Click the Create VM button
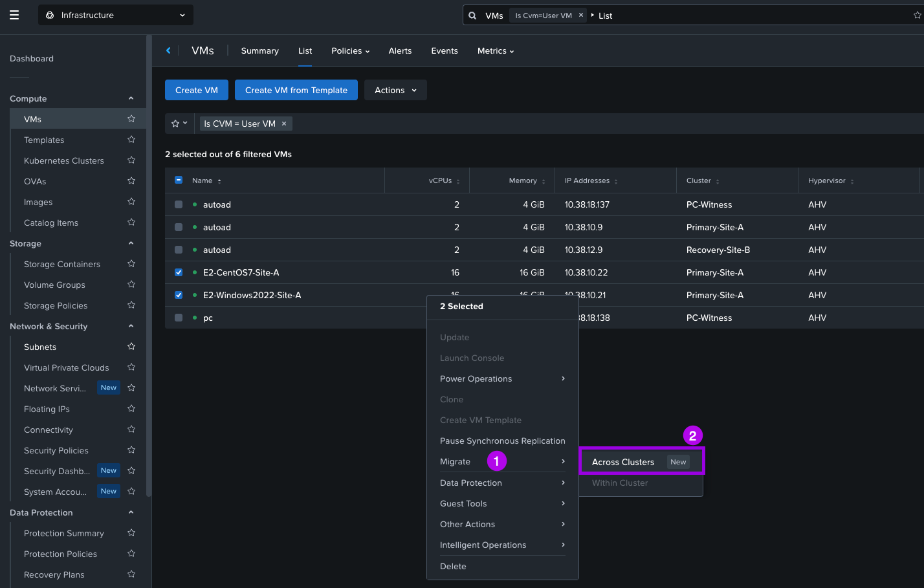Screen dimensions: 924x588 click(x=197, y=90)
